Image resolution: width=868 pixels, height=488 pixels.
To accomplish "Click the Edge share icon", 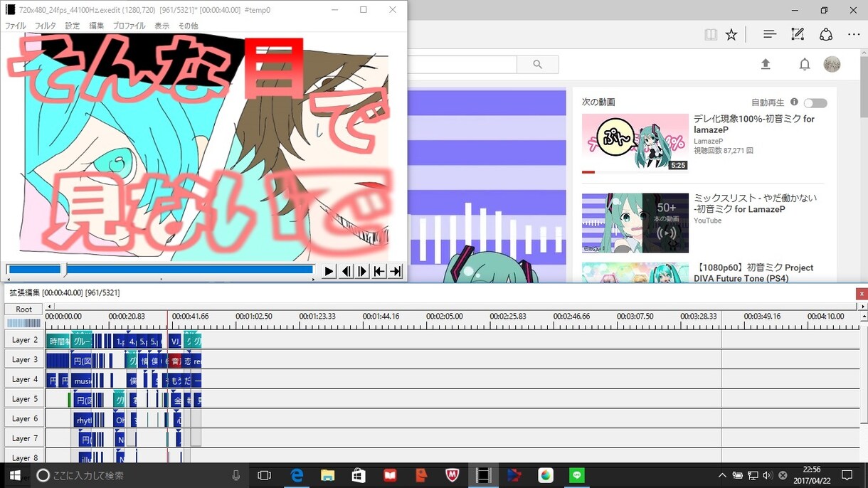I will [826, 34].
